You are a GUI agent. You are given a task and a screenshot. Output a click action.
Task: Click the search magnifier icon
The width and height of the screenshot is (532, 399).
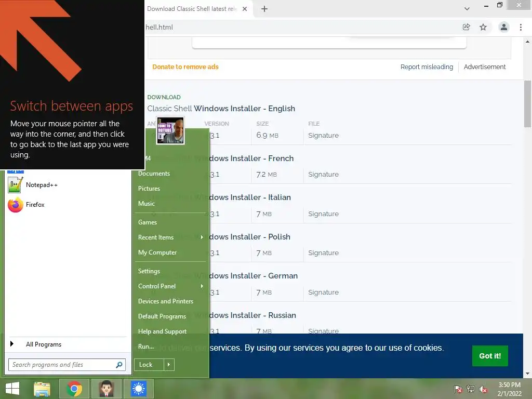click(x=119, y=365)
